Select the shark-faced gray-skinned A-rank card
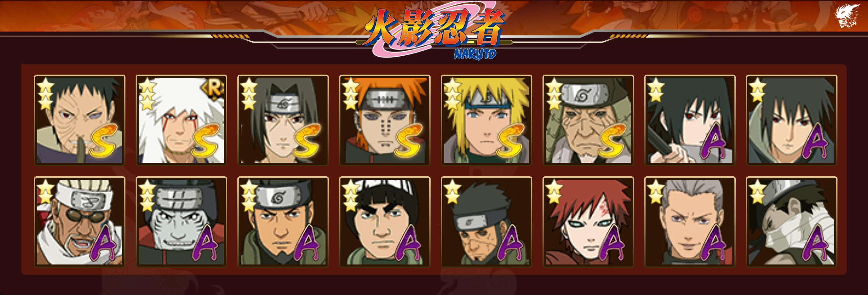868x295 pixels. 181,222
